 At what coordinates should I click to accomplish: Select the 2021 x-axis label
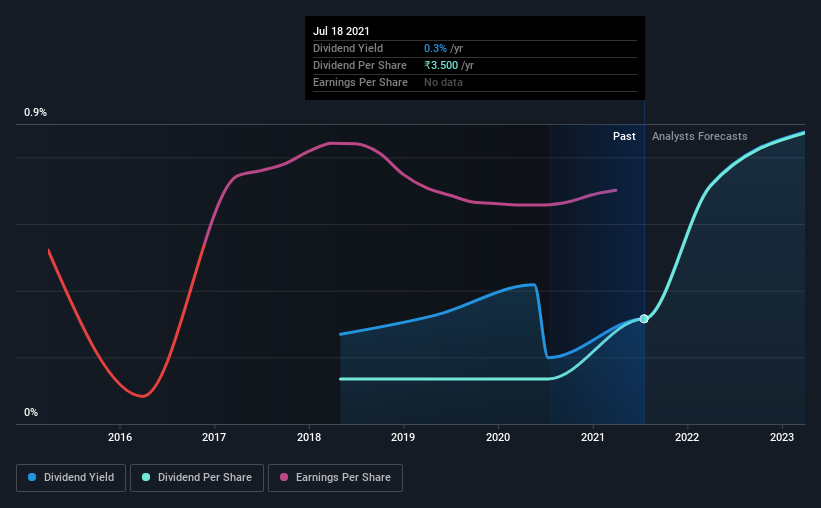593,437
